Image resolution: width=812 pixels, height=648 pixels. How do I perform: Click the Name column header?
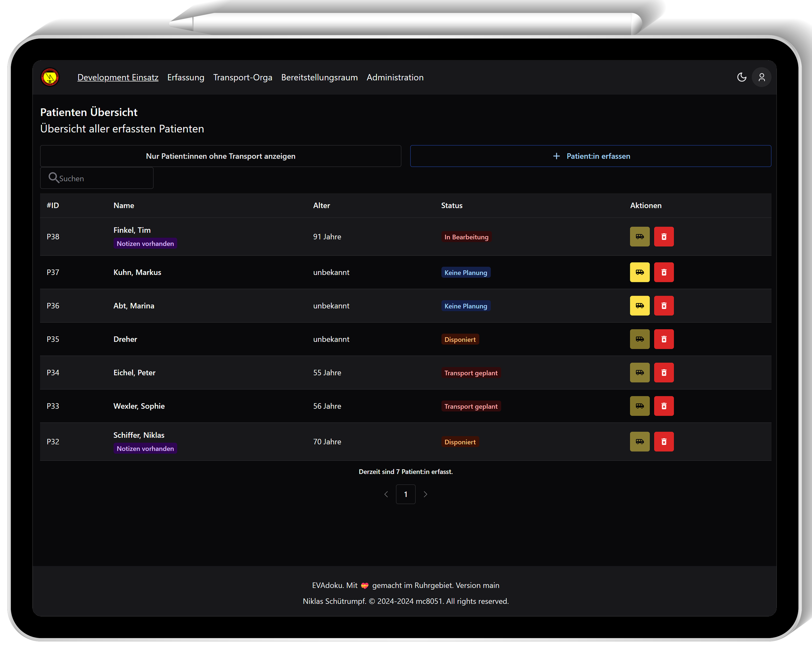click(124, 205)
